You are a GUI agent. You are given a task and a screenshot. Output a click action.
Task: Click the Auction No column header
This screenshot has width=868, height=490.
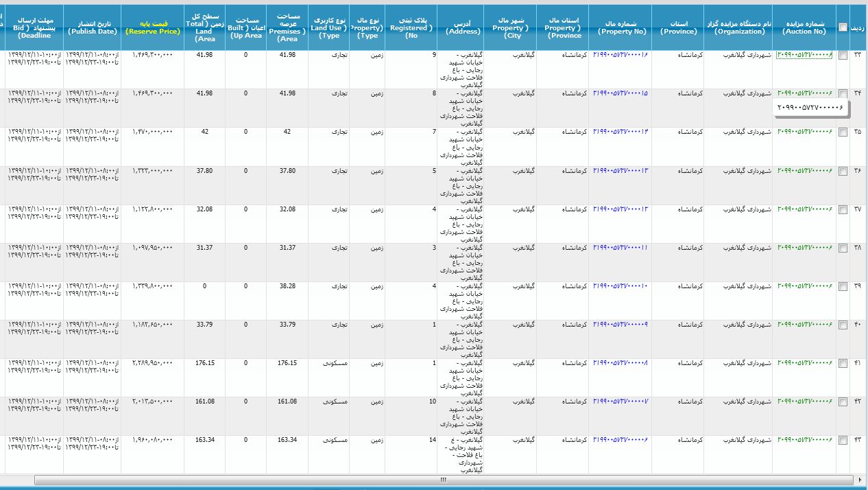tap(804, 27)
